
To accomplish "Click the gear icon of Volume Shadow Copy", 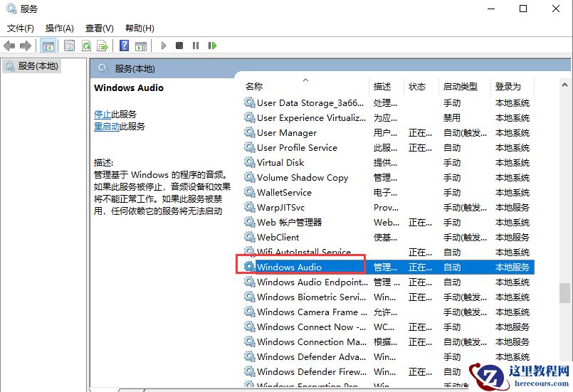I will tap(250, 177).
